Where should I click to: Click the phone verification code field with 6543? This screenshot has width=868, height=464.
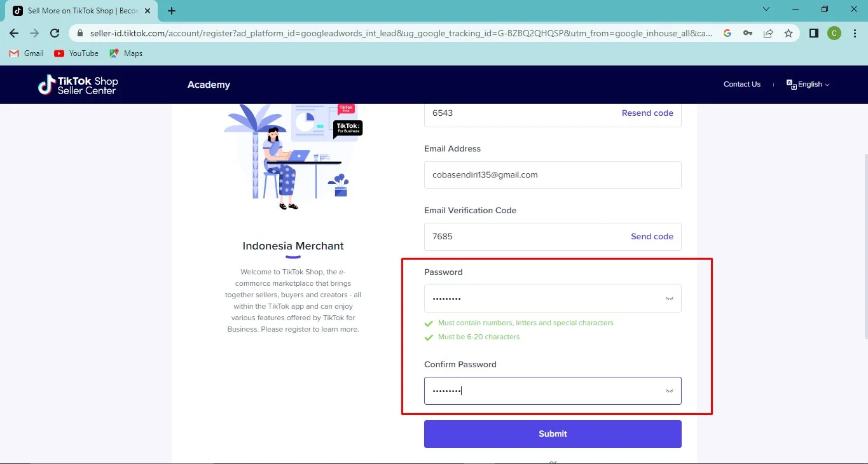tap(553, 115)
